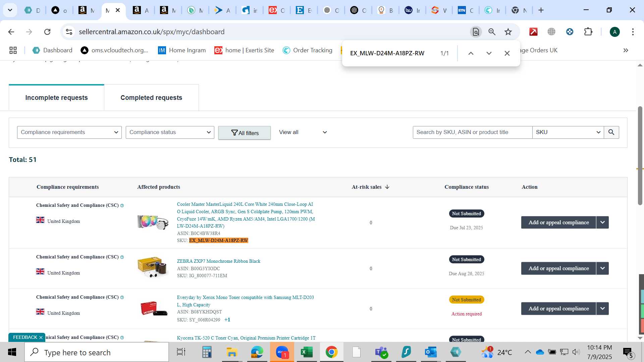
Task: Open Home Ingram bookmark
Action: [182, 50]
